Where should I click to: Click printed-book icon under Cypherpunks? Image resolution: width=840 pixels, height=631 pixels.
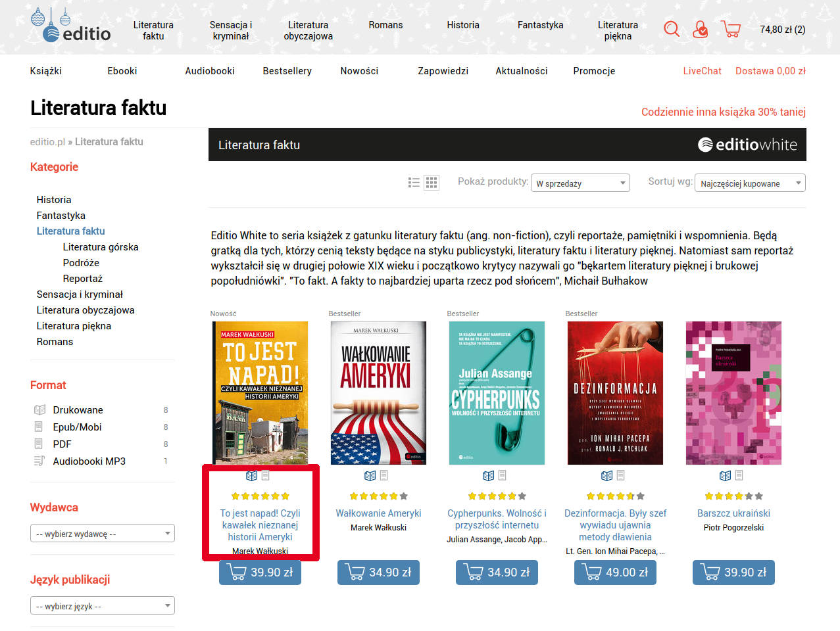[488, 475]
